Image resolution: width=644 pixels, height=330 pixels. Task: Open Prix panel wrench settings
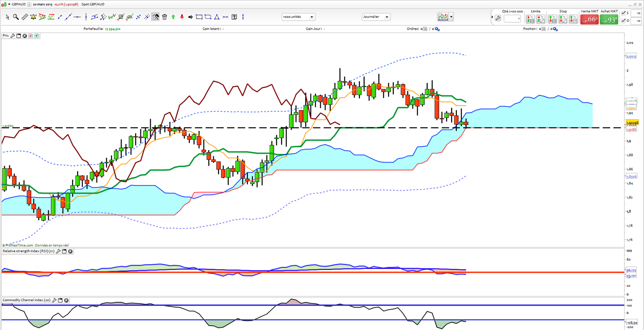click(x=12, y=36)
